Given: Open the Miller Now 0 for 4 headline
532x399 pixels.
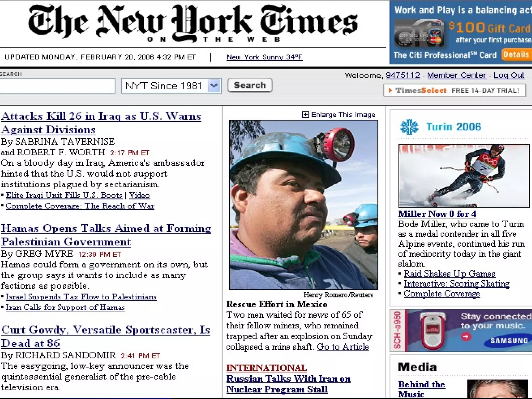Looking at the screenshot, I should click(x=437, y=214).
